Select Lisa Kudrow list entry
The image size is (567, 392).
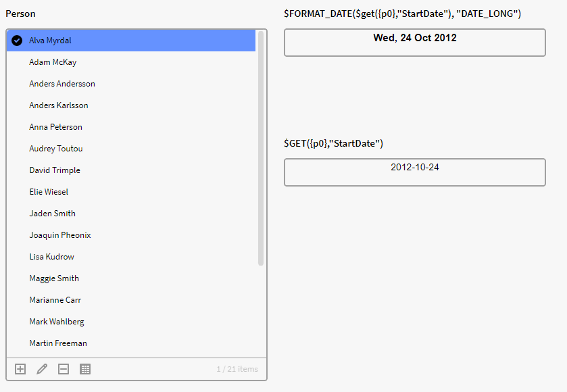click(x=52, y=257)
